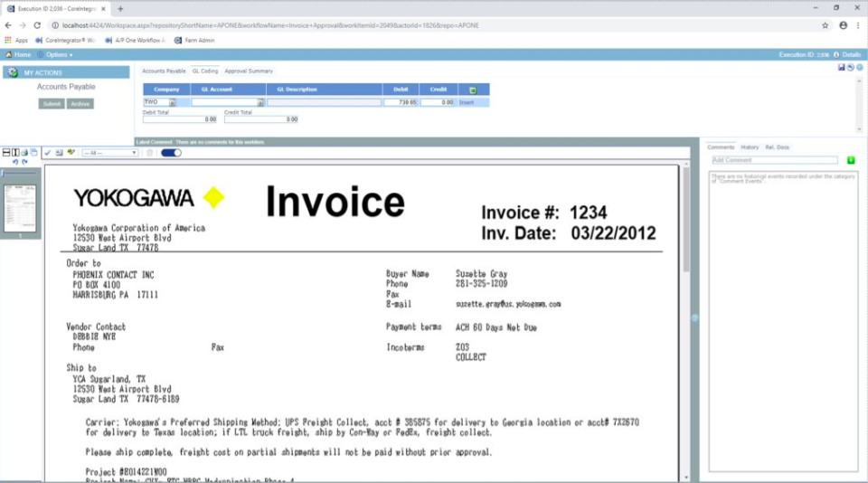
Task: Open Chrome three-dot menu
Action: click(x=859, y=25)
